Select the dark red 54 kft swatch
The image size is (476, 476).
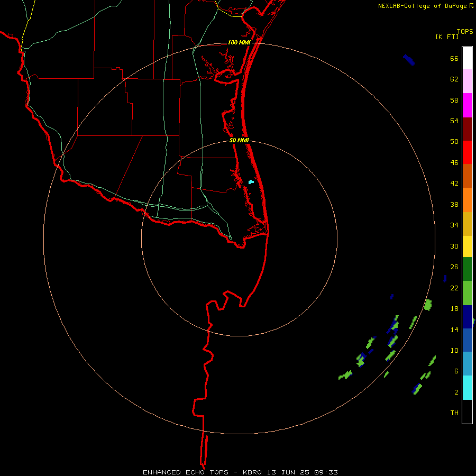[467, 129]
